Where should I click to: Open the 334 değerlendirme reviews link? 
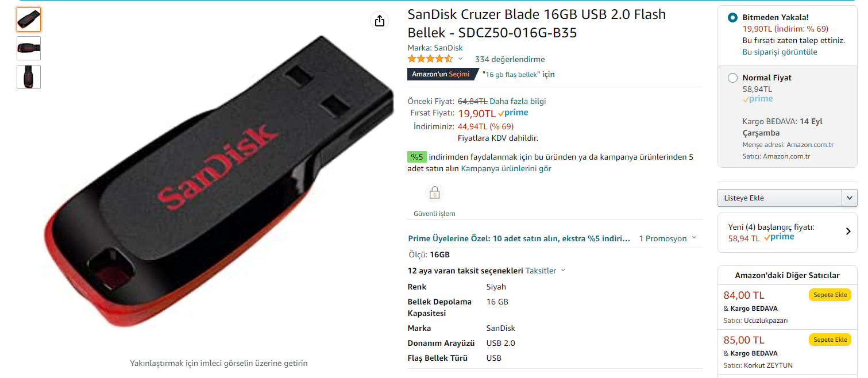510,59
